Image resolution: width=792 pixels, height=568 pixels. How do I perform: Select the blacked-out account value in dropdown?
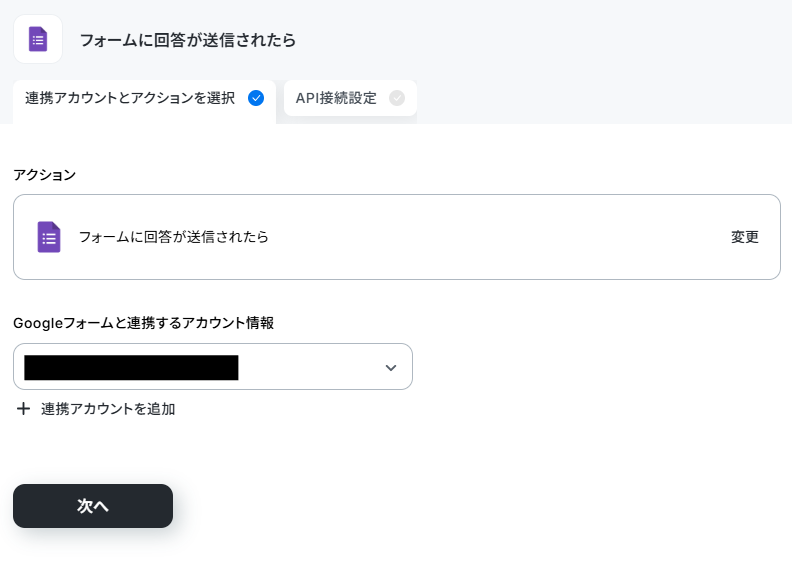[131, 368]
